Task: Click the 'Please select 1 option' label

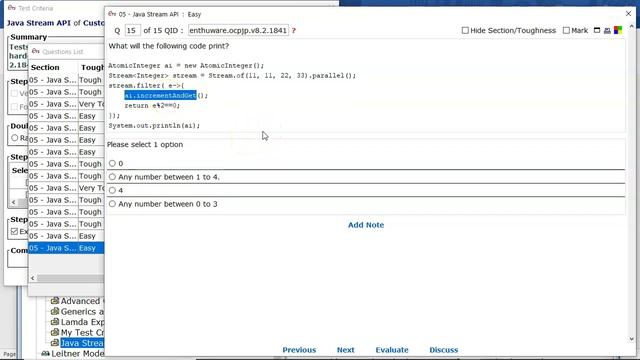Action: point(145,144)
